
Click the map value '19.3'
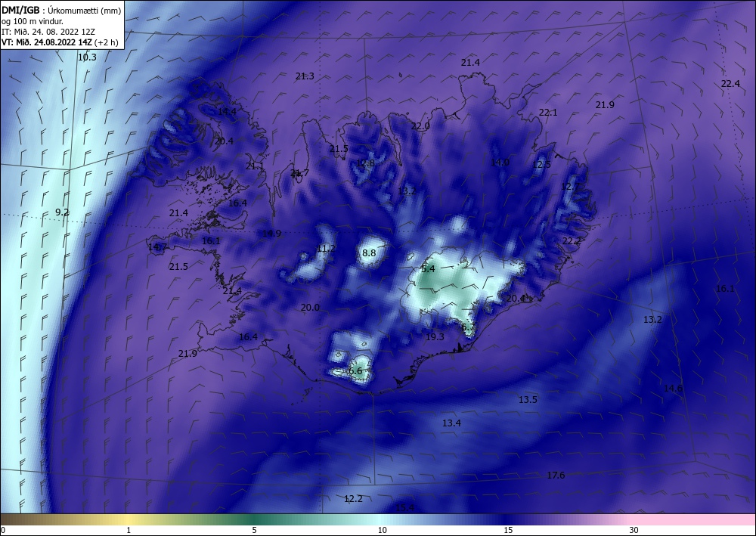[435, 337]
